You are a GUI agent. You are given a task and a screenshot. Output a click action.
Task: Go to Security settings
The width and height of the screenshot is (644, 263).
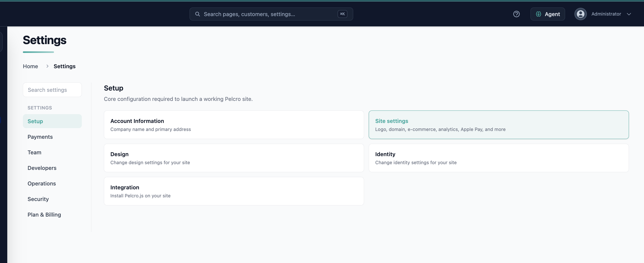[x=52, y=199]
